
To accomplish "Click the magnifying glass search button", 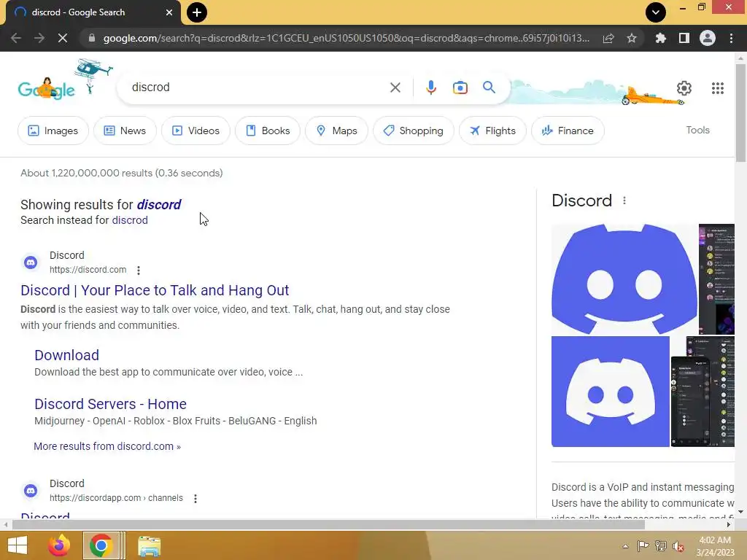I will [x=489, y=87].
